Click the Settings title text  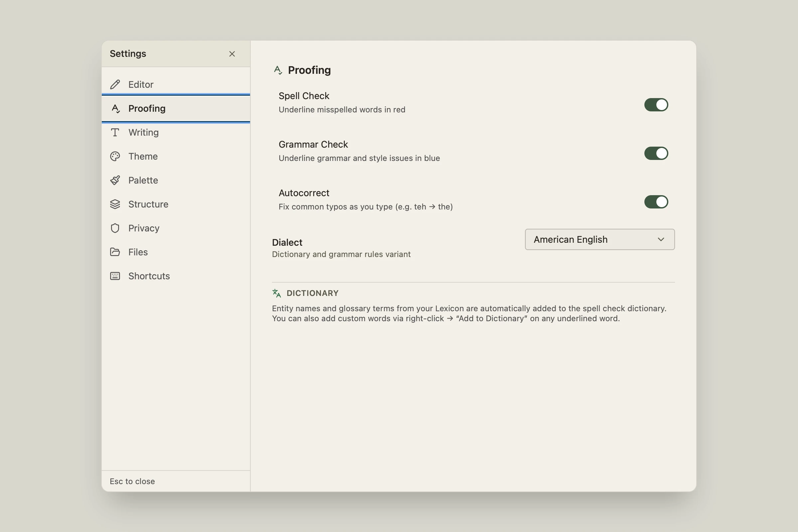tap(128, 54)
